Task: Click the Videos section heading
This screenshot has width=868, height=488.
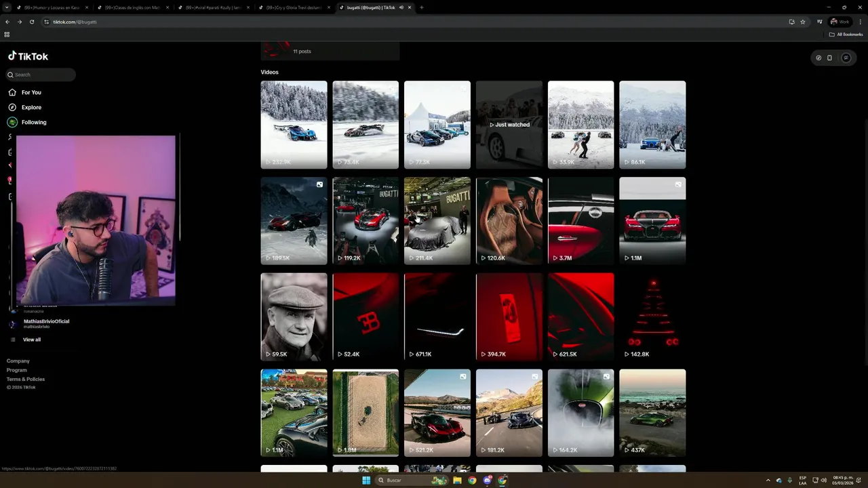Action: [x=269, y=72]
